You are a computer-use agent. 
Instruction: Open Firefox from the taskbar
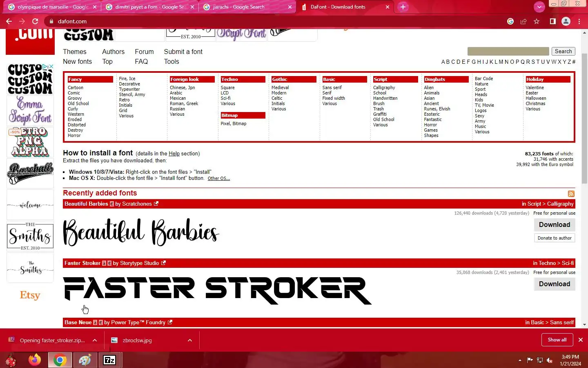tap(34, 360)
